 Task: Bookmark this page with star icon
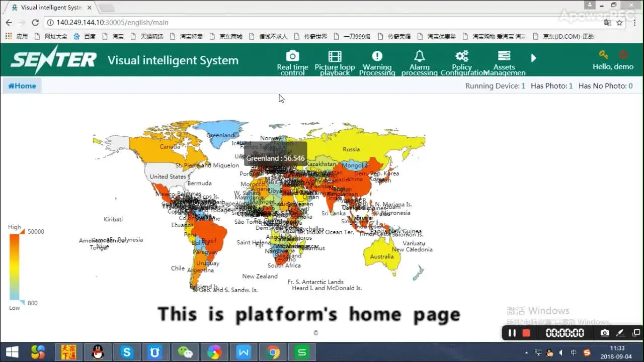tap(619, 23)
